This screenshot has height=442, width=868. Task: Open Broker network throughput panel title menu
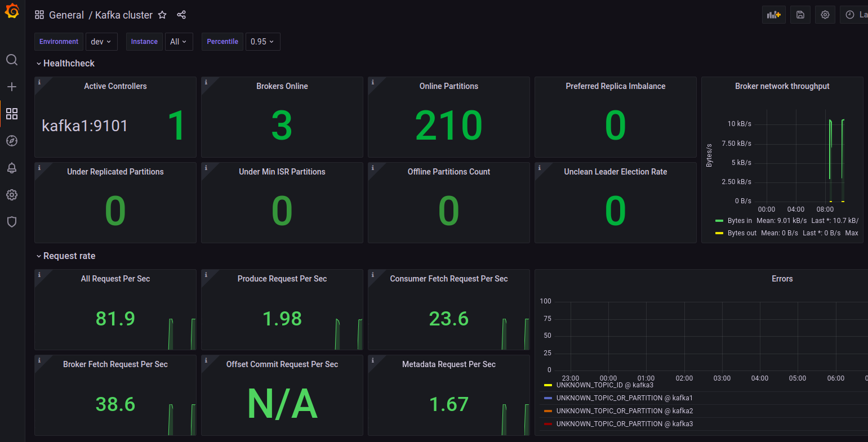782,86
